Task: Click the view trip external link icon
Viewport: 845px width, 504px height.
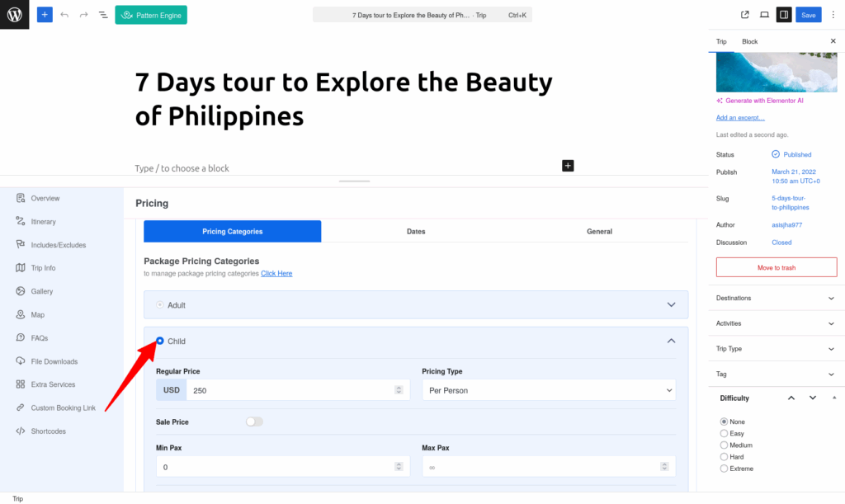Action: pos(745,15)
